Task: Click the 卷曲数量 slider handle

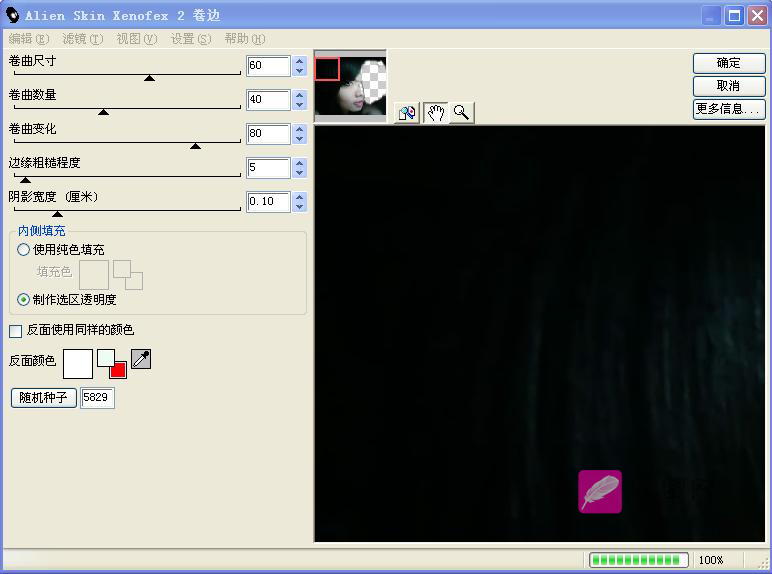Action: point(103,112)
